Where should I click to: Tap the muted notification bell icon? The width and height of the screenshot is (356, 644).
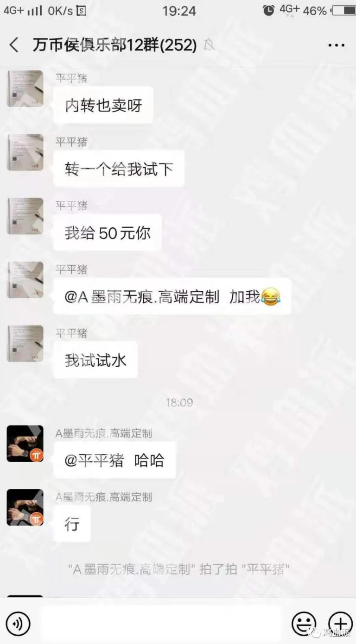[209, 45]
